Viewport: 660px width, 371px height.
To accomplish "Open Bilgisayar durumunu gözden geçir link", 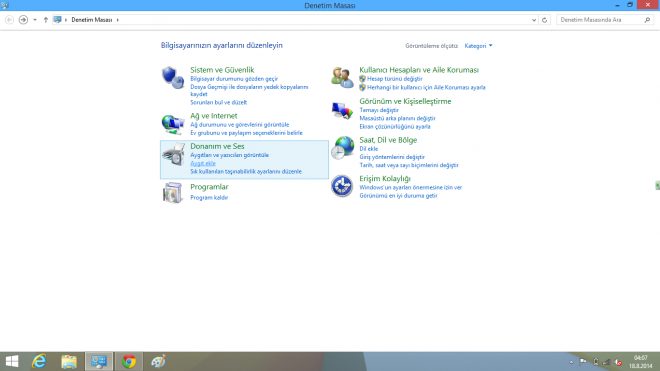I will coord(234,79).
